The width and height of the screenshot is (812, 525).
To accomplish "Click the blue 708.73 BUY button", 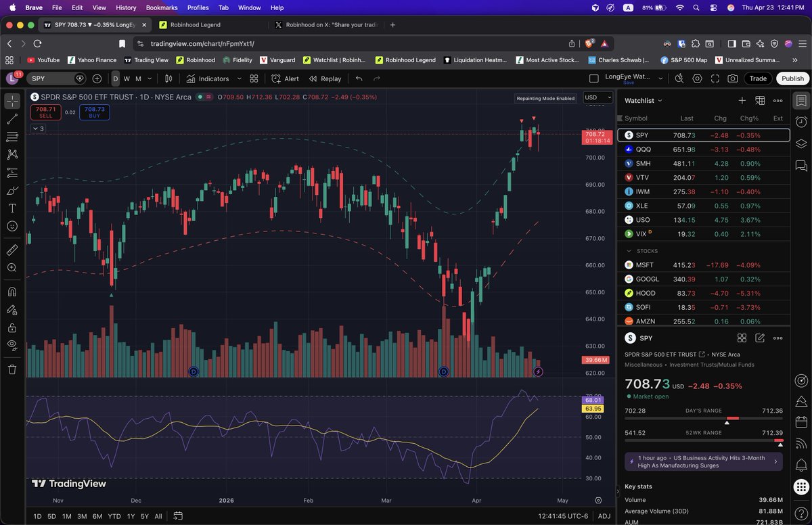I will point(95,112).
